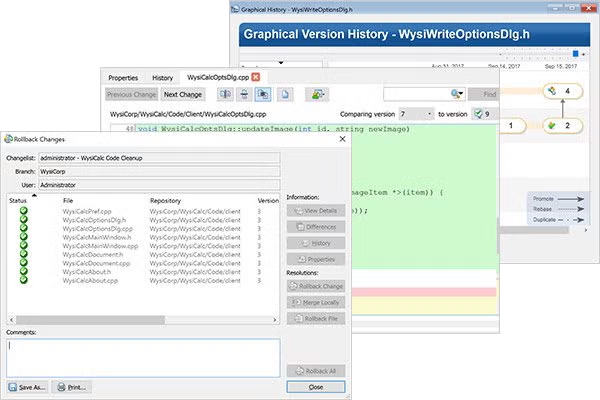The width and height of the screenshot is (600, 400).
Task: Click the inline diff view icon
Action: pos(242,94)
